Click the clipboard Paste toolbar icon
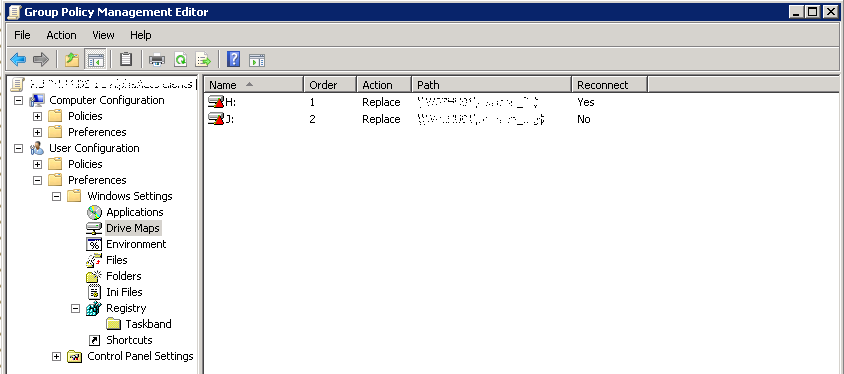Viewport: 844px width, 374px height. pyautogui.click(x=126, y=60)
